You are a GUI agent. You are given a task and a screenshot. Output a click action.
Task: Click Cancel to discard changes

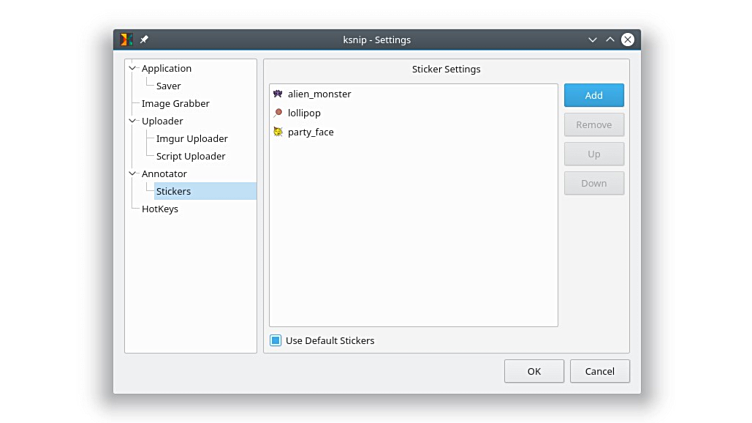tap(600, 371)
